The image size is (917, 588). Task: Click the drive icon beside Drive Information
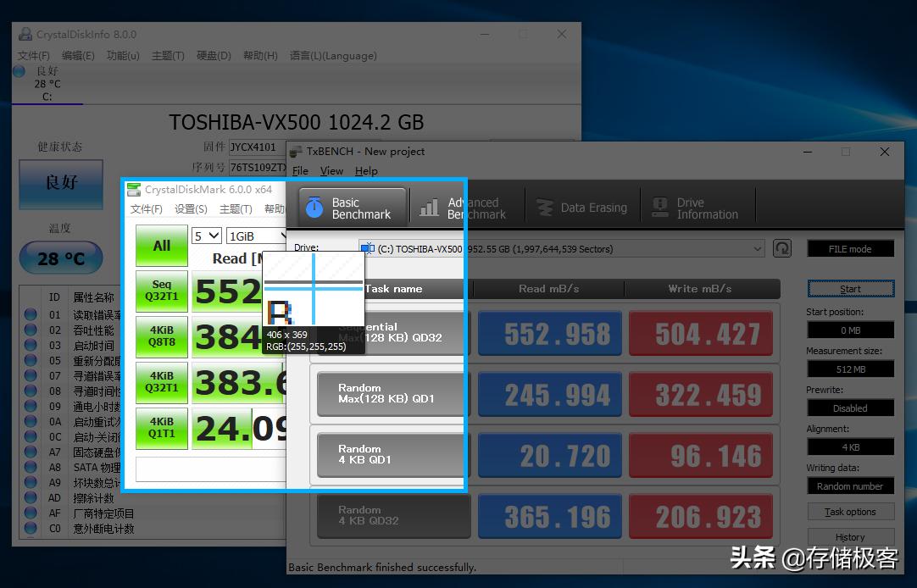660,208
